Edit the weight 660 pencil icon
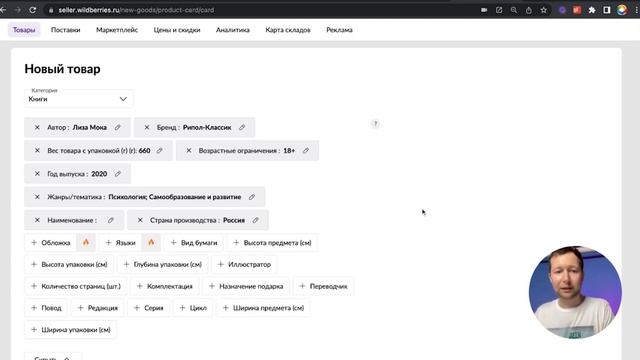Viewport: 640px width, 360px height. click(160, 151)
